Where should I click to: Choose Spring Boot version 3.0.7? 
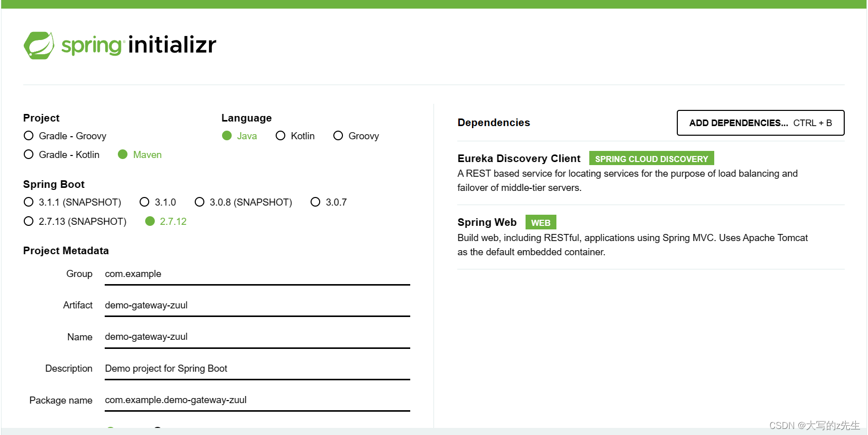click(x=329, y=202)
